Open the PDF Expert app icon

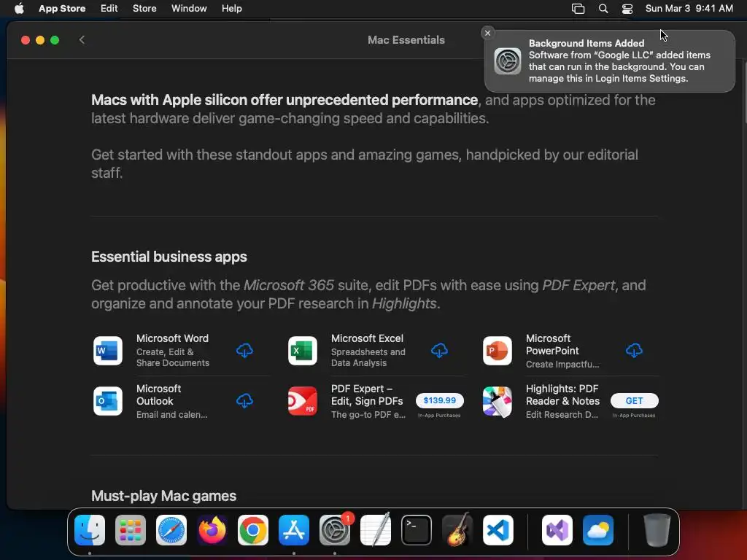tap(303, 401)
